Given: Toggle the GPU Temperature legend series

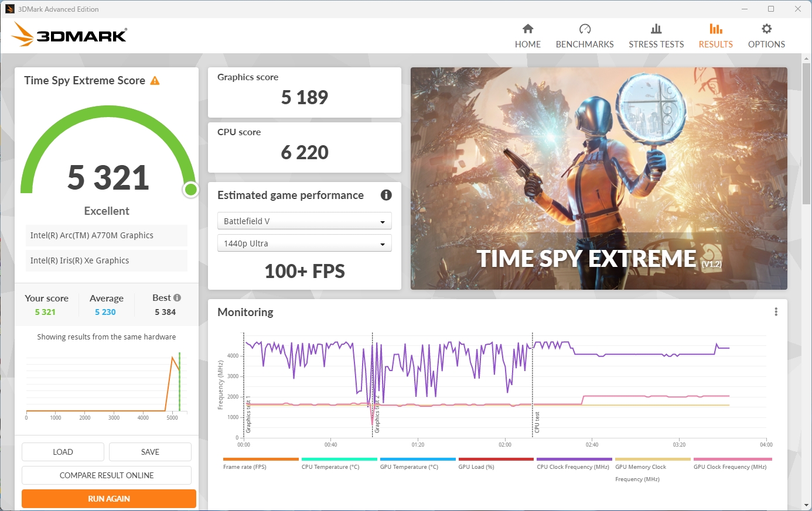Looking at the screenshot, I should 418,464.
